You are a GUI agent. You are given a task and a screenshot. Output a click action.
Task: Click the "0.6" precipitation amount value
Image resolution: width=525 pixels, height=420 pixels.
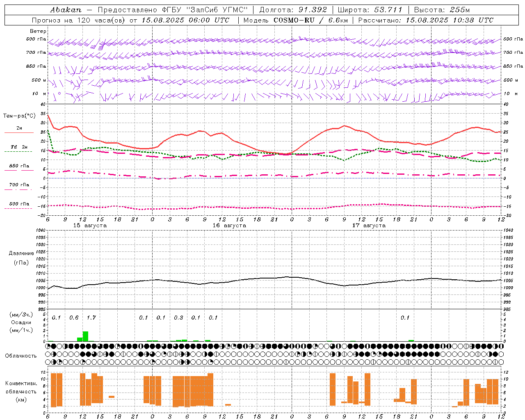pyautogui.click(x=74, y=317)
